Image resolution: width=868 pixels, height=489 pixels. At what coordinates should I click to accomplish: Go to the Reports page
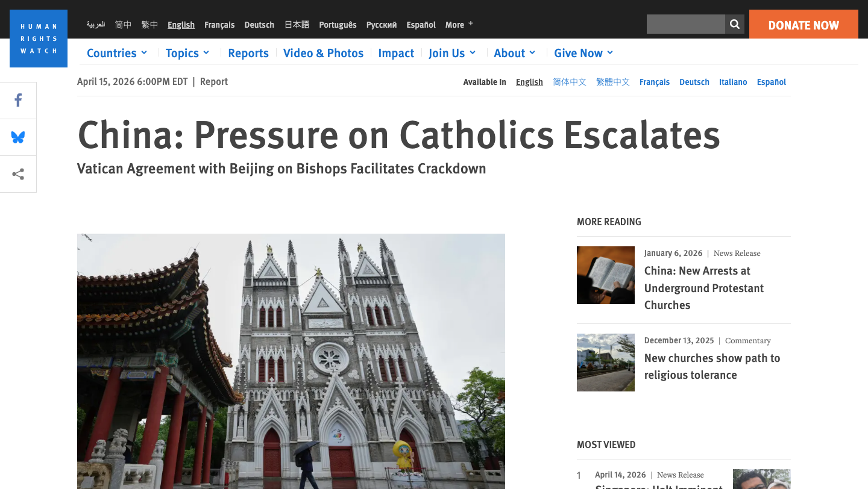(248, 53)
